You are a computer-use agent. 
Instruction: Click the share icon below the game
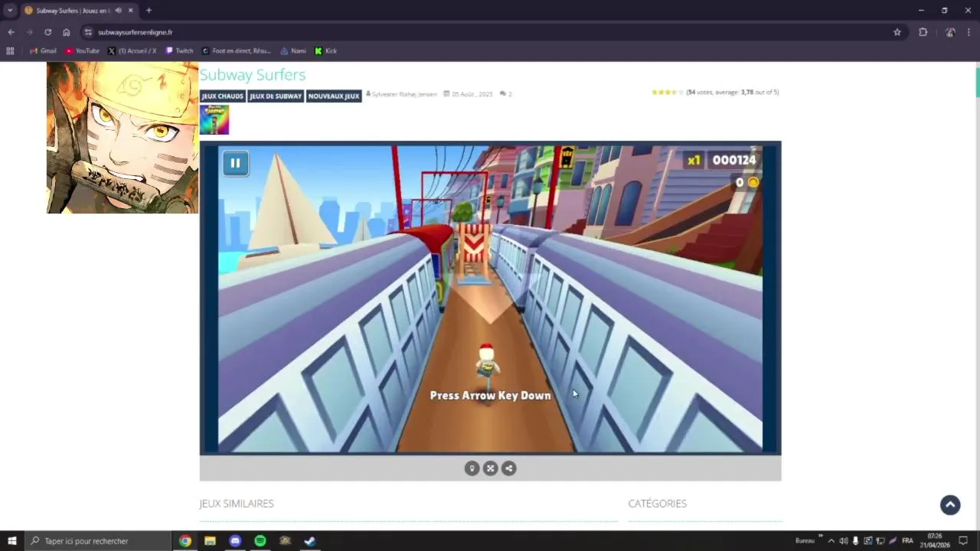(509, 468)
